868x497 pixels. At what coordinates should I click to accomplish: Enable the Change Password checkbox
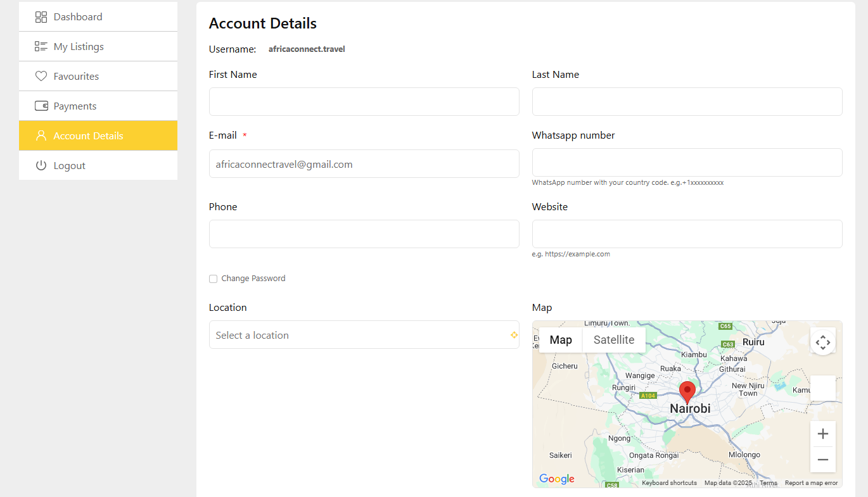pyautogui.click(x=214, y=279)
